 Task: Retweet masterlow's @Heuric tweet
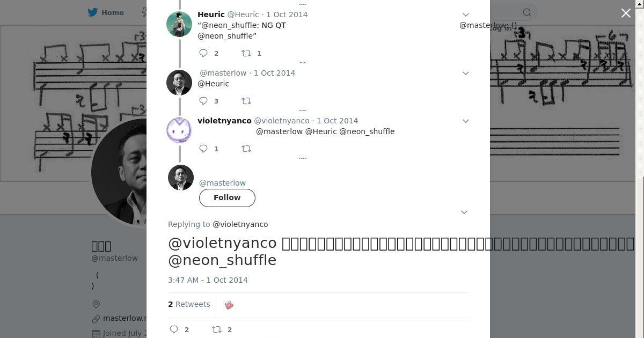pyautogui.click(x=246, y=101)
